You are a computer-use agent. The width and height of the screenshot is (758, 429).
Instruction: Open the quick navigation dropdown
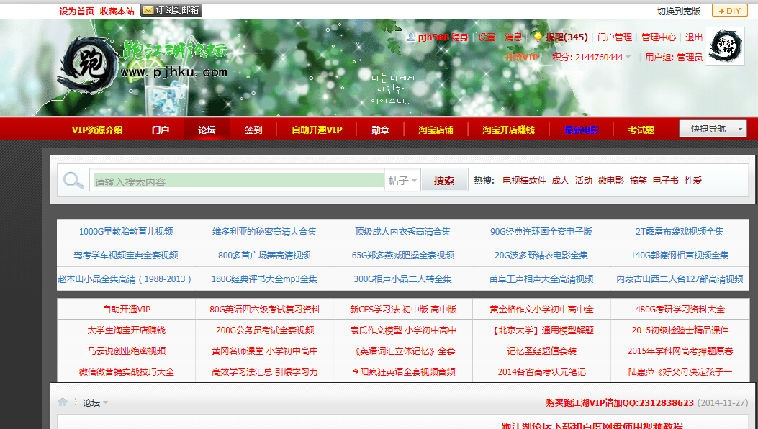click(713, 129)
